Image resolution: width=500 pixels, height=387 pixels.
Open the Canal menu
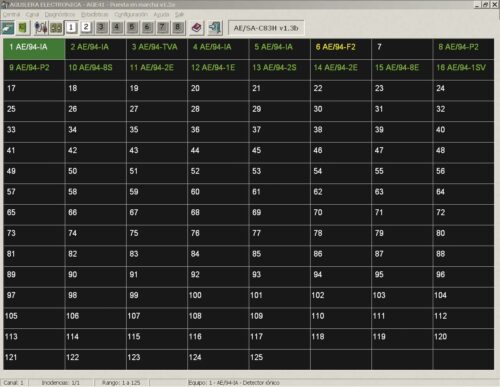(x=32, y=15)
